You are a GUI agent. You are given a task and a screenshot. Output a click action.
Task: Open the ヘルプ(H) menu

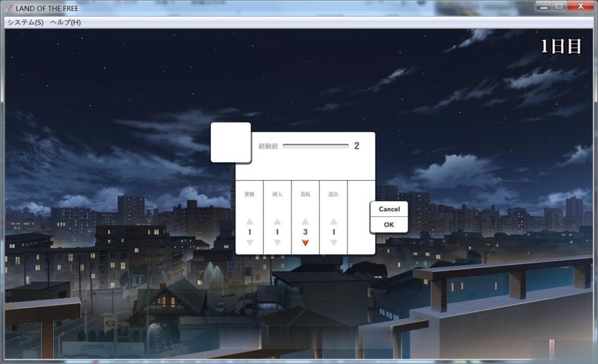click(65, 22)
